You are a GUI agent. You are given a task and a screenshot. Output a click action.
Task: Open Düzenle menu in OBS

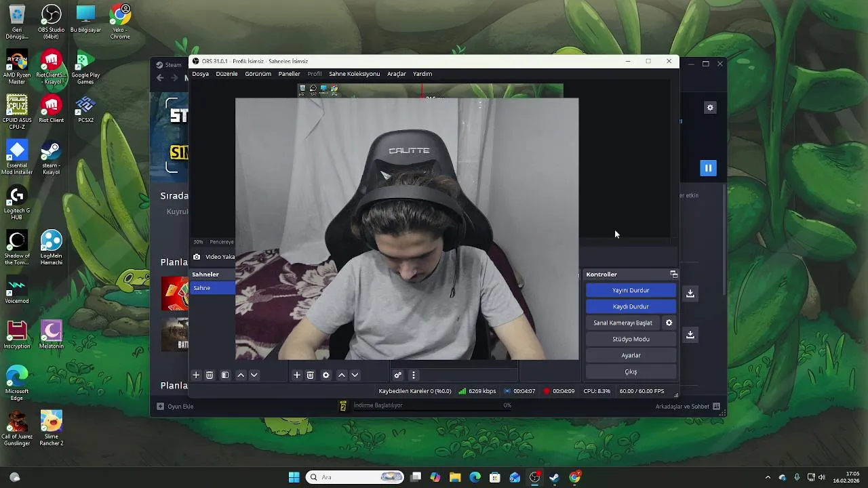(x=226, y=74)
